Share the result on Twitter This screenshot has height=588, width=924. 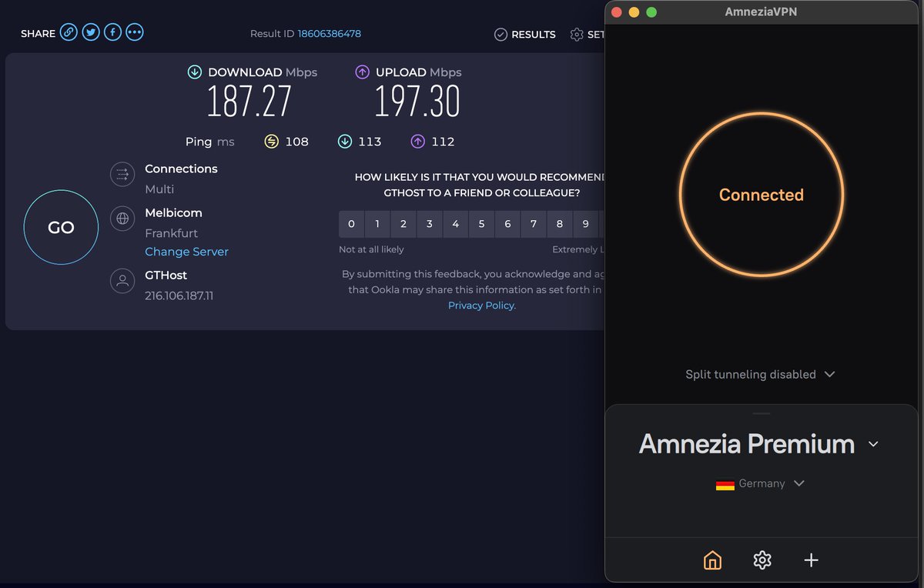point(91,32)
